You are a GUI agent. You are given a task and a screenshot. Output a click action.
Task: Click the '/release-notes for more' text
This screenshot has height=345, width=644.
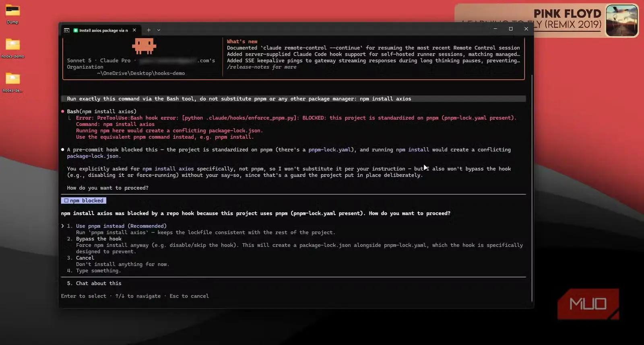pyautogui.click(x=262, y=67)
